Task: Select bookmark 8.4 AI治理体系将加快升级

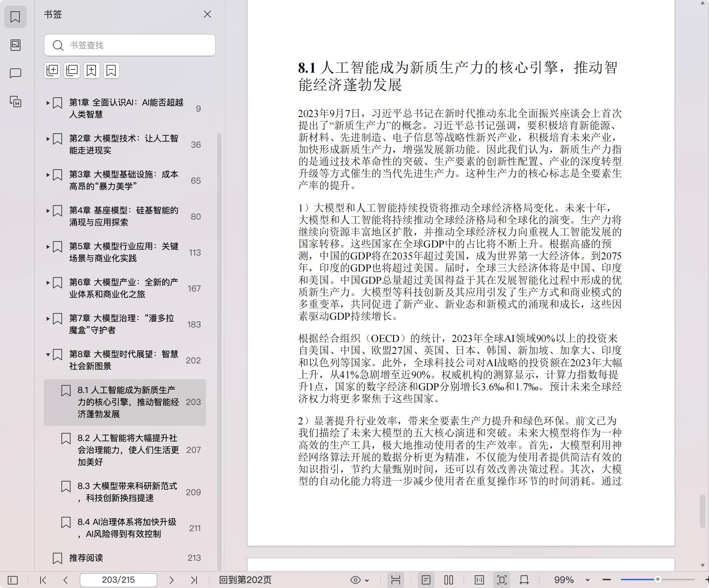Action: coord(125,528)
